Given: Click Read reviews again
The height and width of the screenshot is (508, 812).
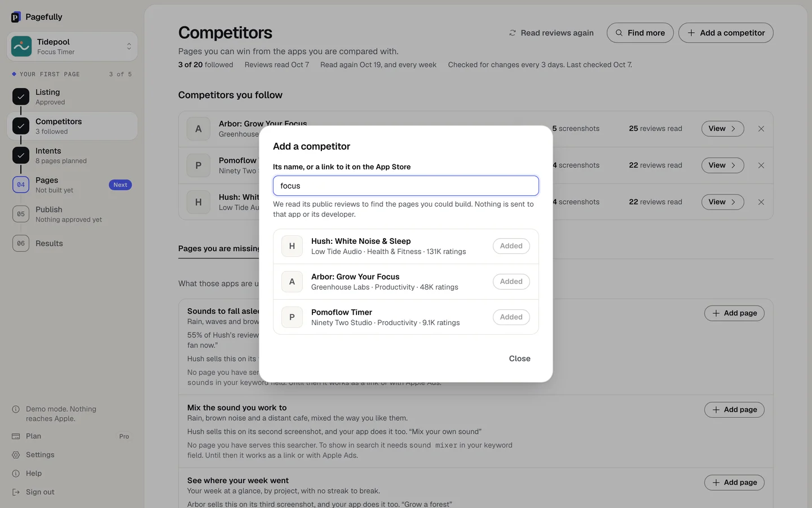Looking at the screenshot, I should click(x=551, y=33).
